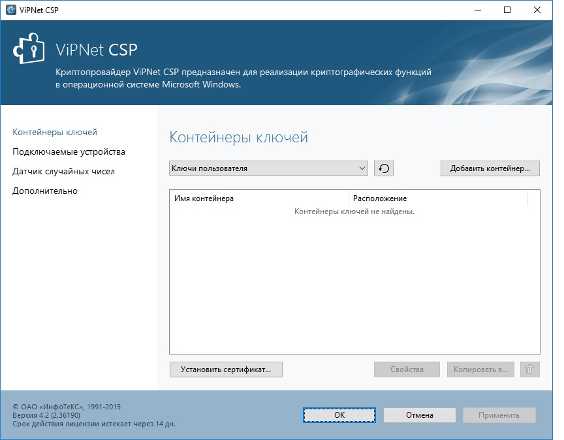Open the Ключи пользователя dropdown
This screenshot has height=440, width=564.
pyautogui.click(x=268, y=168)
